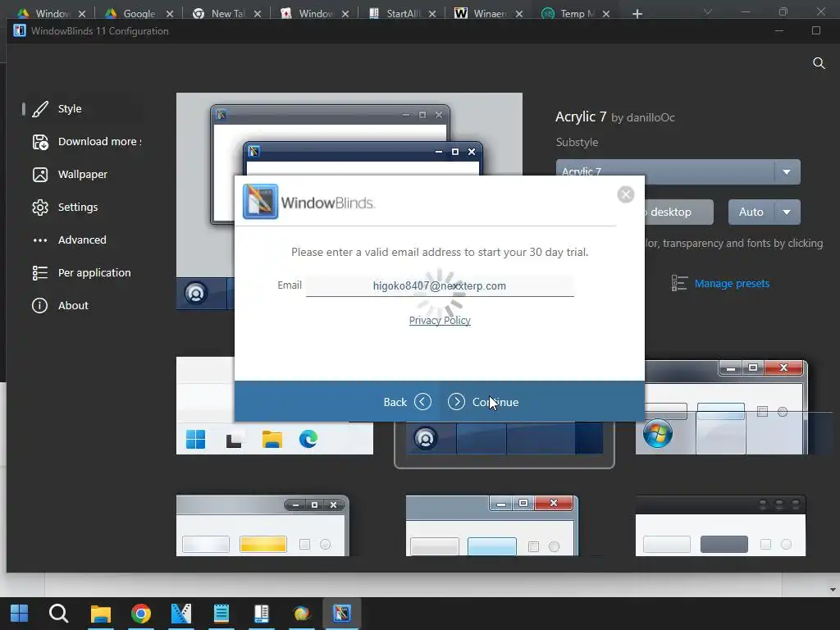Click the Style paintbrush icon
Screen dimensions: 840x630
pyautogui.click(x=40, y=109)
